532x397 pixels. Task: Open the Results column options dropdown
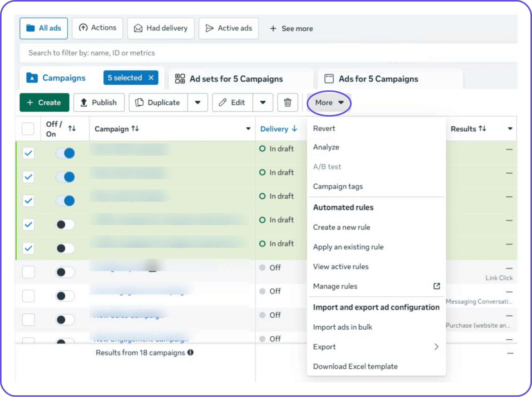[510, 129]
